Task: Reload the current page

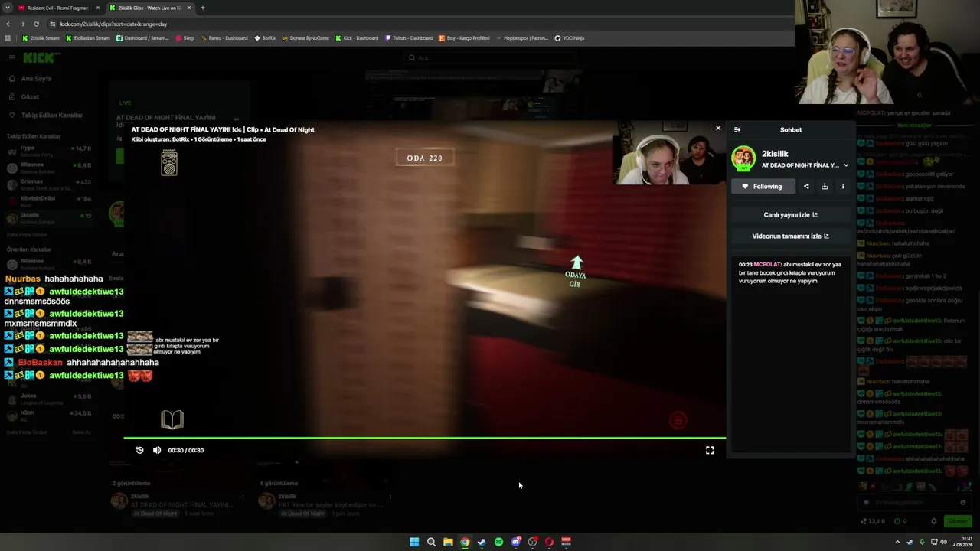Action: (x=36, y=24)
